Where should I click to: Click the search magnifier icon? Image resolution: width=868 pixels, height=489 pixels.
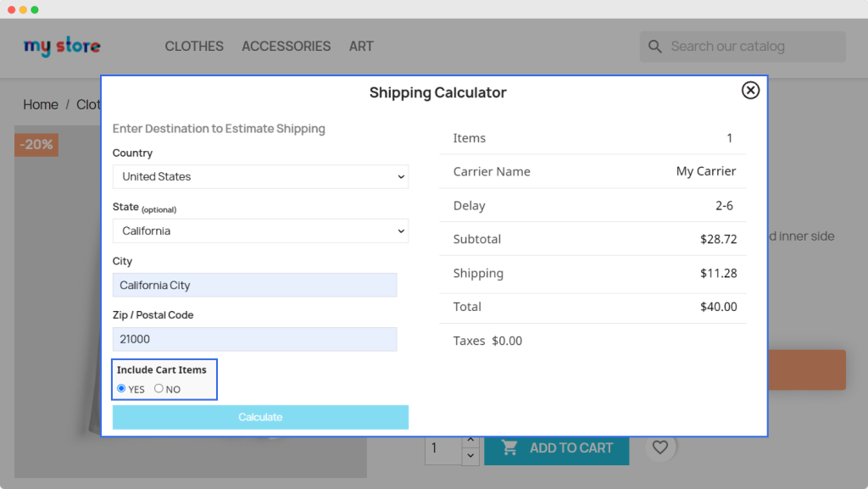(654, 47)
